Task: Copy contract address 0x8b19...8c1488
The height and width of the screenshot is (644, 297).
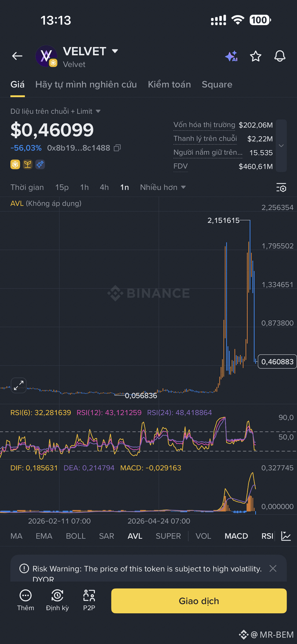Action: [117, 148]
